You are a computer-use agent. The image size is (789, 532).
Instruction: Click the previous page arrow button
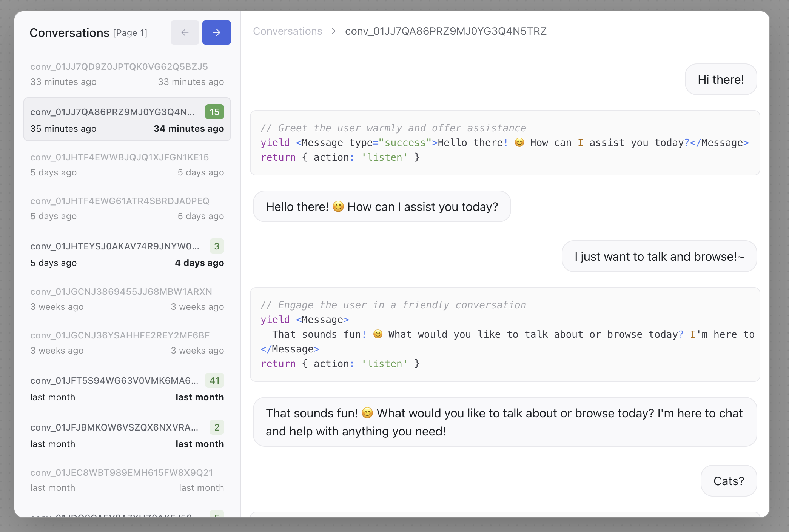coord(185,32)
